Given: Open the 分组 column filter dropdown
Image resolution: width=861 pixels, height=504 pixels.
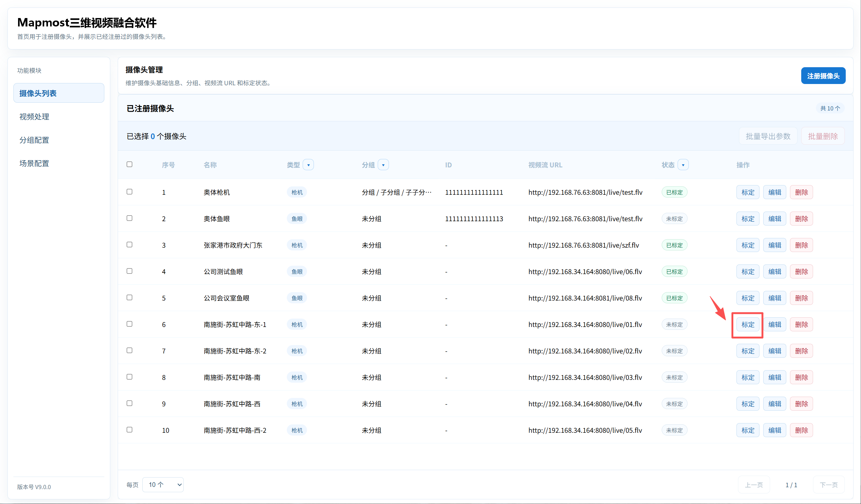Looking at the screenshot, I should point(383,165).
